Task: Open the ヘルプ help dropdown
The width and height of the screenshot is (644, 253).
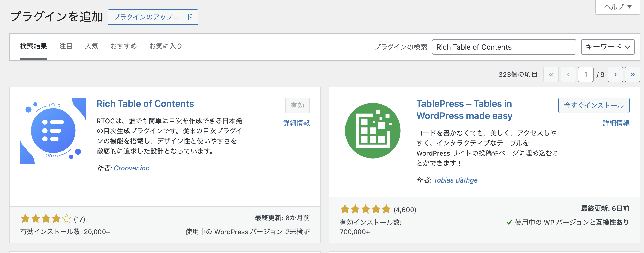Action: [x=618, y=7]
